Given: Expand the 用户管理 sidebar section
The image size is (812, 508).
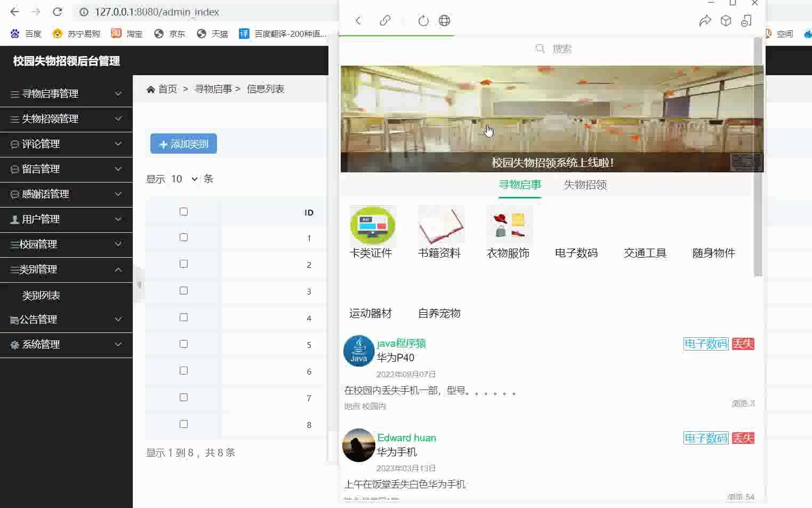Looking at the screenshot, I should coord(67,219).
